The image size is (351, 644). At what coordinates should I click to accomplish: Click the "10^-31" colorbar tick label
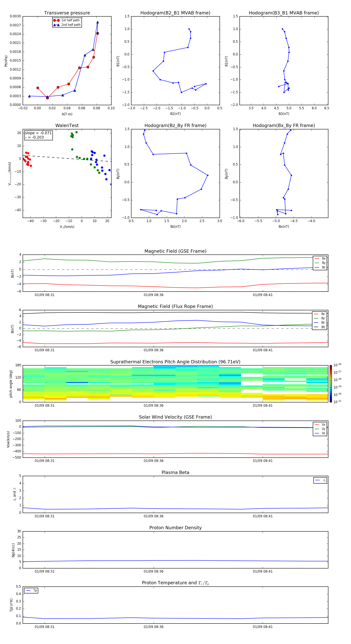pos(337,402)
